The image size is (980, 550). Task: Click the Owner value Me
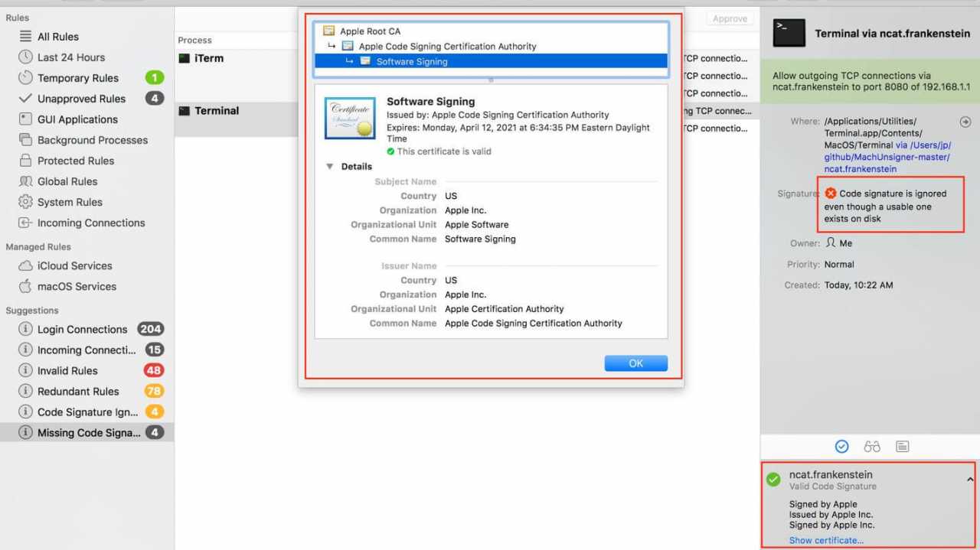coord(838,243)
